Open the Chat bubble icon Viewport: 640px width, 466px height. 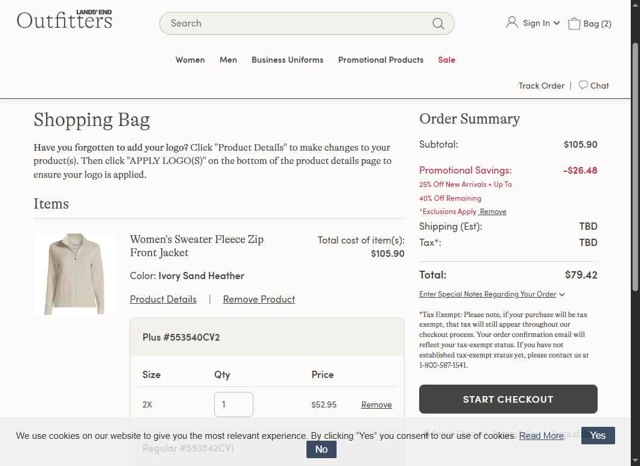[x=583, y=85]
